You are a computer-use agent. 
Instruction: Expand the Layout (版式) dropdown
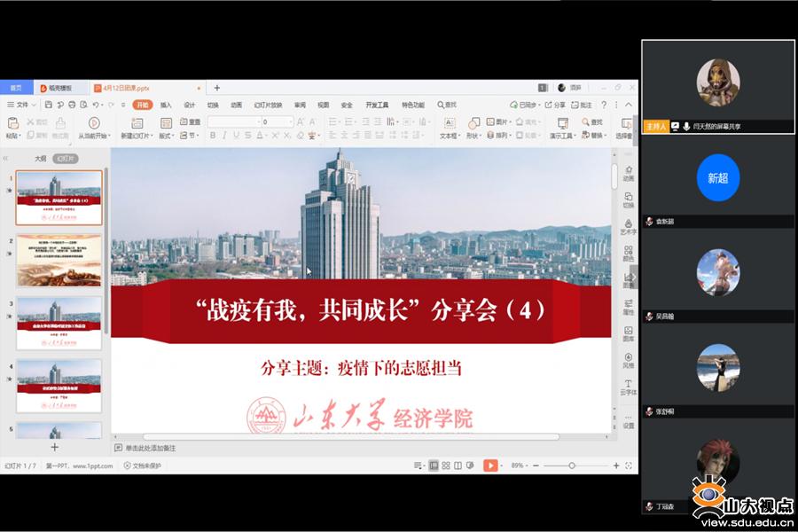[166, 136]
